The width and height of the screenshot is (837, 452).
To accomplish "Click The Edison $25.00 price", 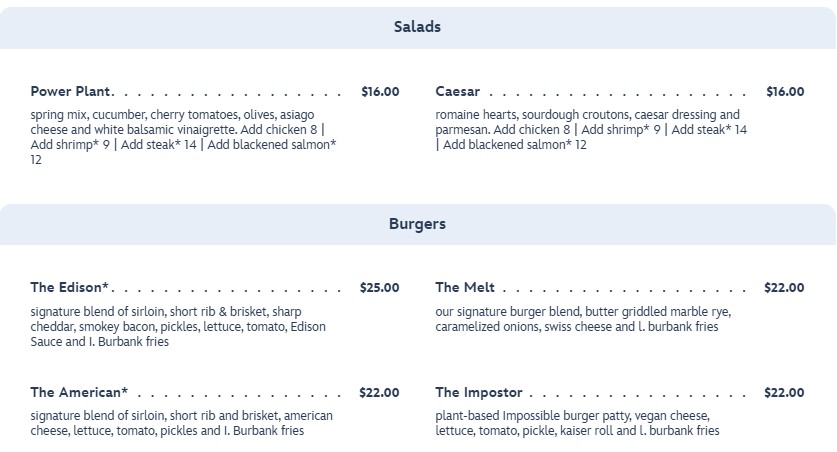I will [379, 288].
